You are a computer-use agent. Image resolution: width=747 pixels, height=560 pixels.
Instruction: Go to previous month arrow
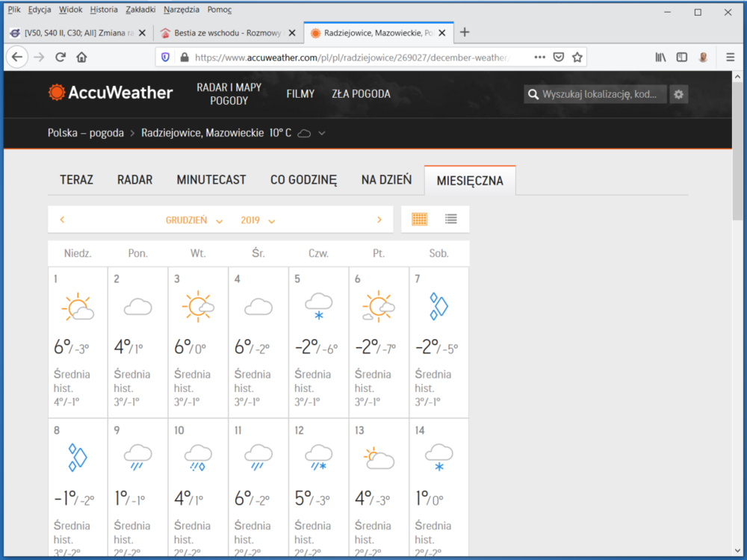click(x=62, y=220)
